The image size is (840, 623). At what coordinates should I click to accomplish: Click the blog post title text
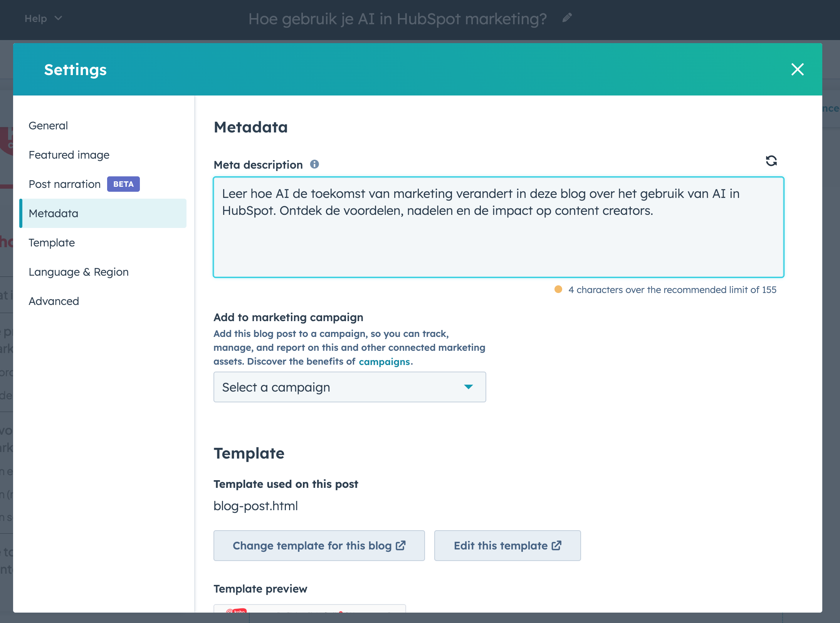point(398,18)
